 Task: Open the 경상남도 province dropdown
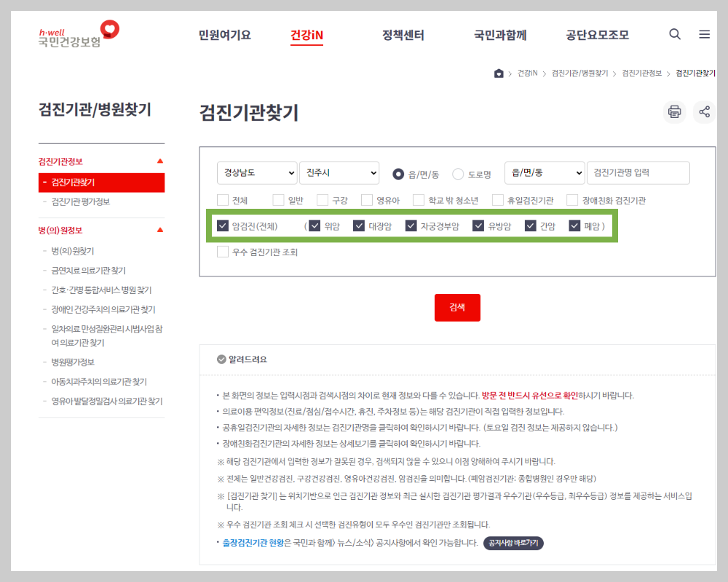(257, 173)
